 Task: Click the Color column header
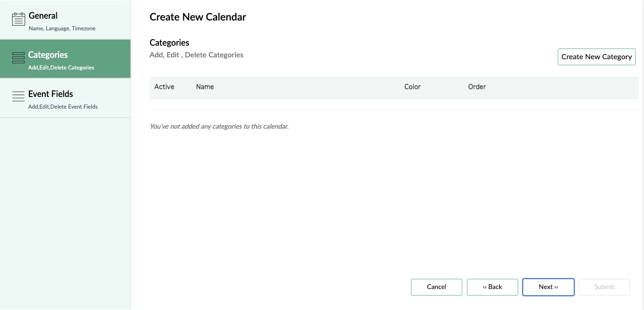(x=412, y=87)
